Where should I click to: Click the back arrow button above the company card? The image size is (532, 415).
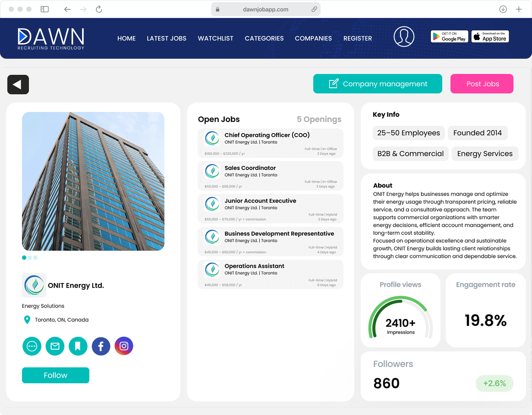[18, 84]
